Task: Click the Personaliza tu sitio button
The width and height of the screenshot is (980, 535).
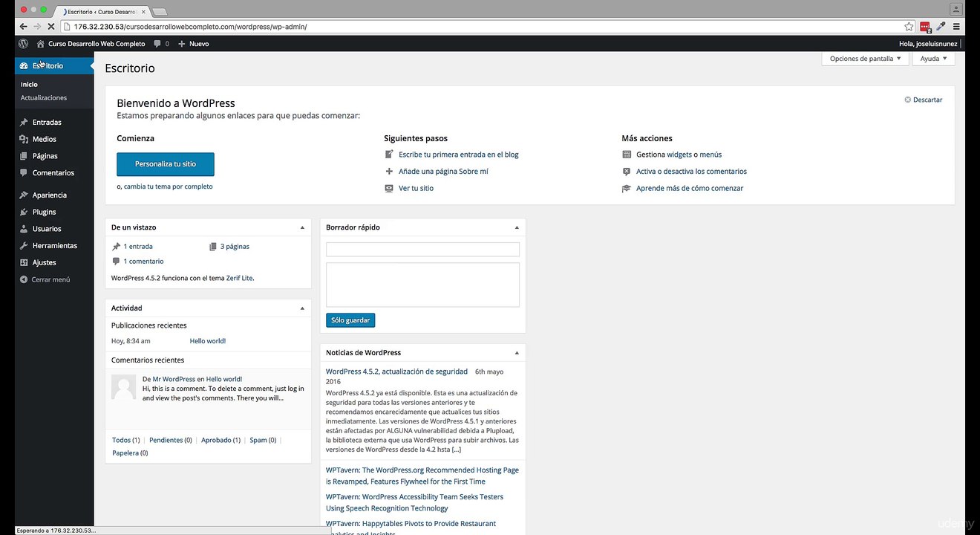Action: click(x=166, y=164)
